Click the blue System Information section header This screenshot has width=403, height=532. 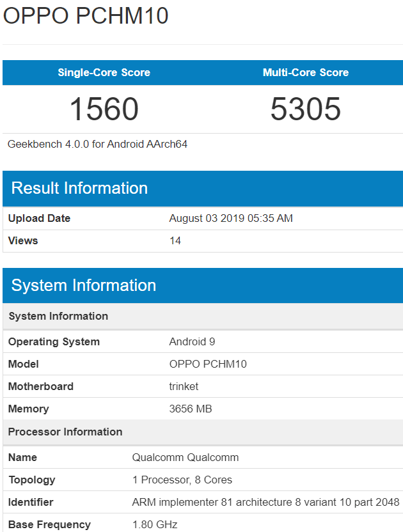point(203,285)
